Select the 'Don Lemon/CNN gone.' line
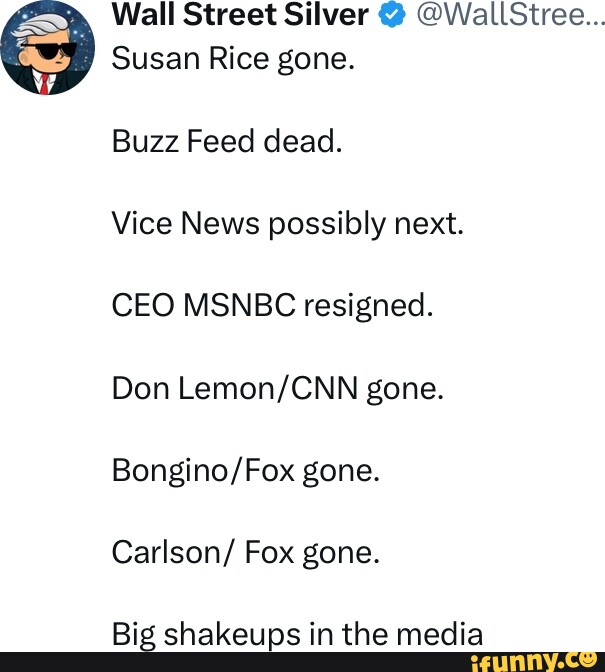The width and height of the screenshot is (605, 672). (x=277, y=387)
